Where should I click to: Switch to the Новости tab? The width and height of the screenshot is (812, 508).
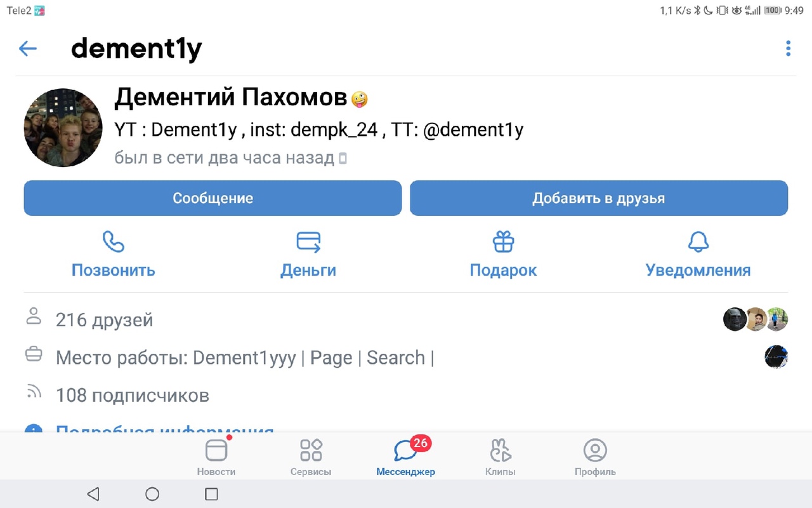tap(216, 457)
